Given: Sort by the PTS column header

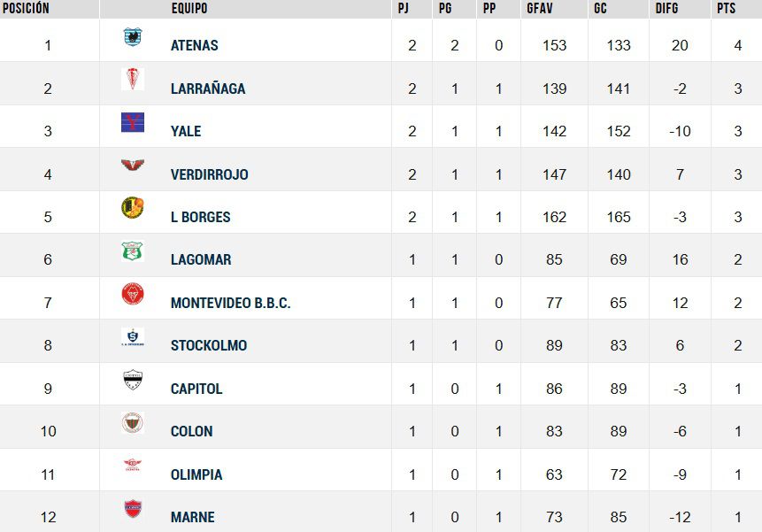Looking at the screenshot, I should point(726,9).
